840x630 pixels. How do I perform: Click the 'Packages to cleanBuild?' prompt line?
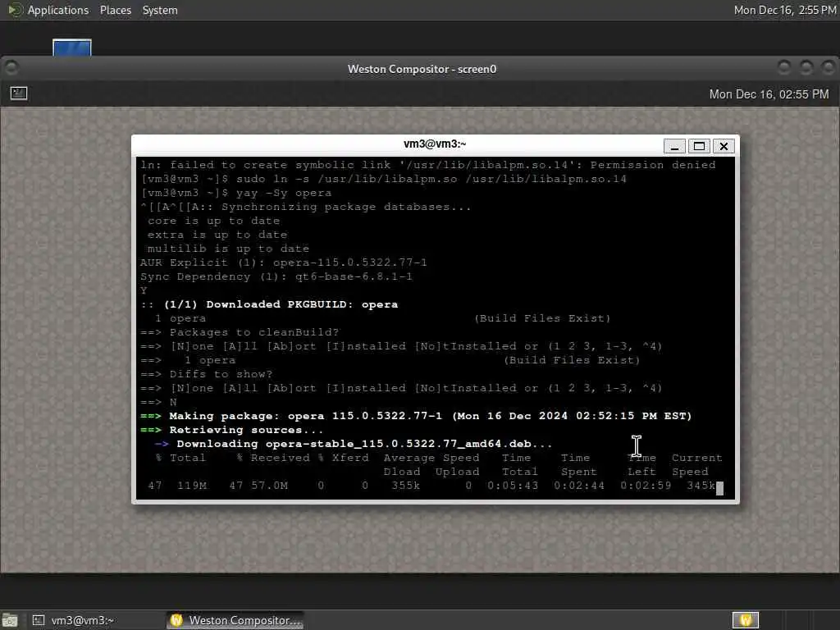coord(240,332)
